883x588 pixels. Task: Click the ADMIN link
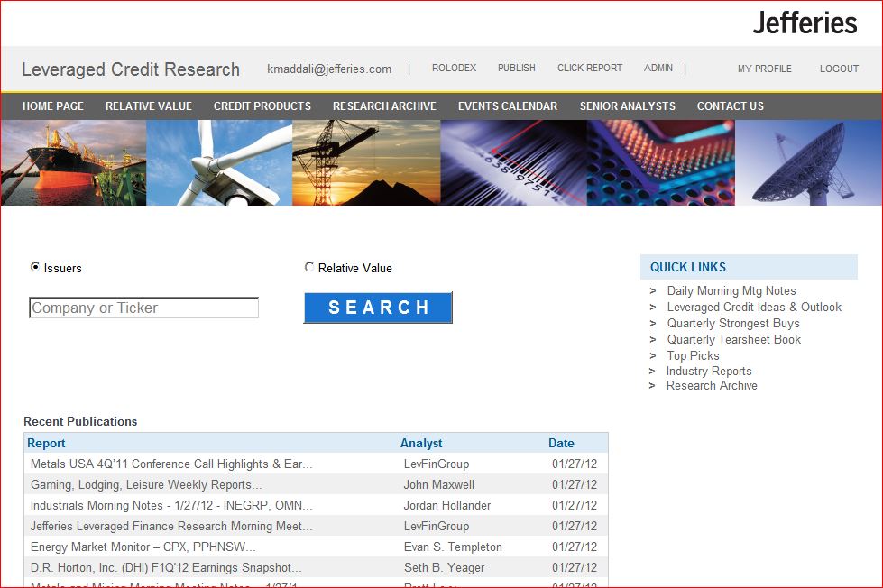658,68
